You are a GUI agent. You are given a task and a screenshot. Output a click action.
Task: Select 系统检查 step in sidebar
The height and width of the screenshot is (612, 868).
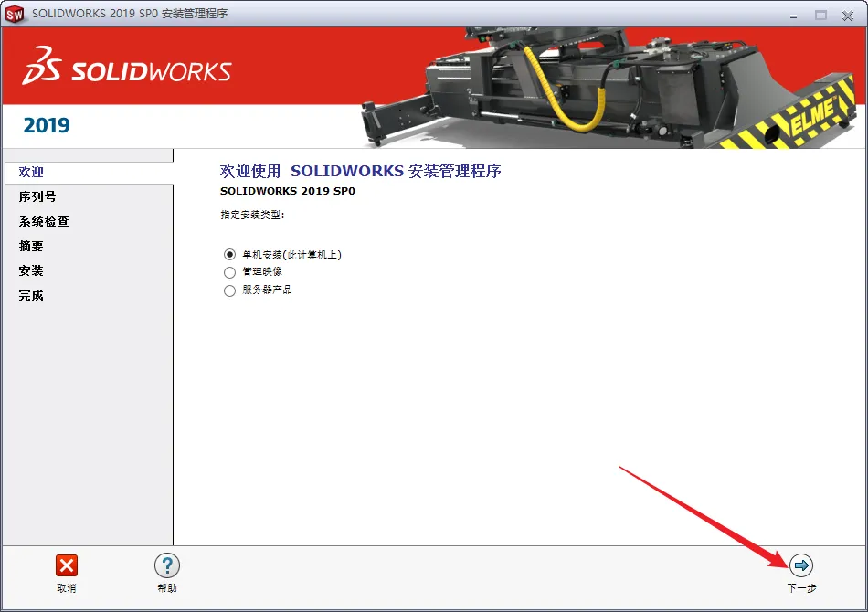(x=44, y=221)
